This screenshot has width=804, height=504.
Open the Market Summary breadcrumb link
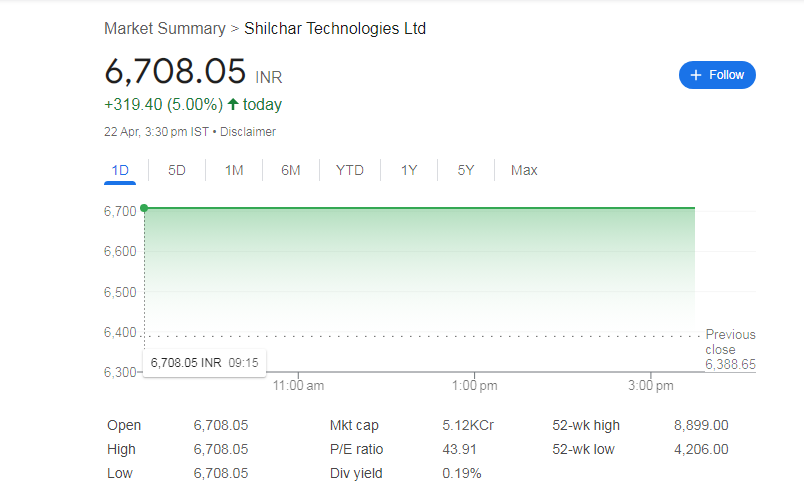click(x=165, y=29)
